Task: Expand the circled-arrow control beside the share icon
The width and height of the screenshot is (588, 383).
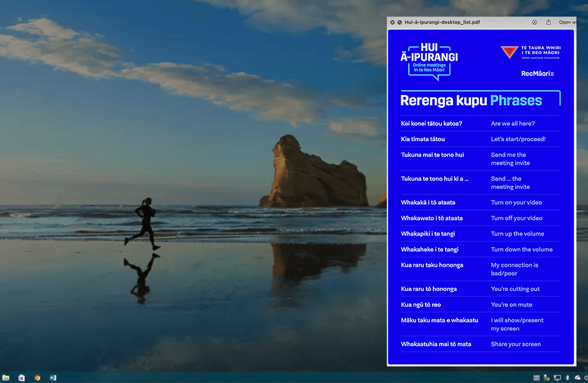Action: [x=534, y=22]
